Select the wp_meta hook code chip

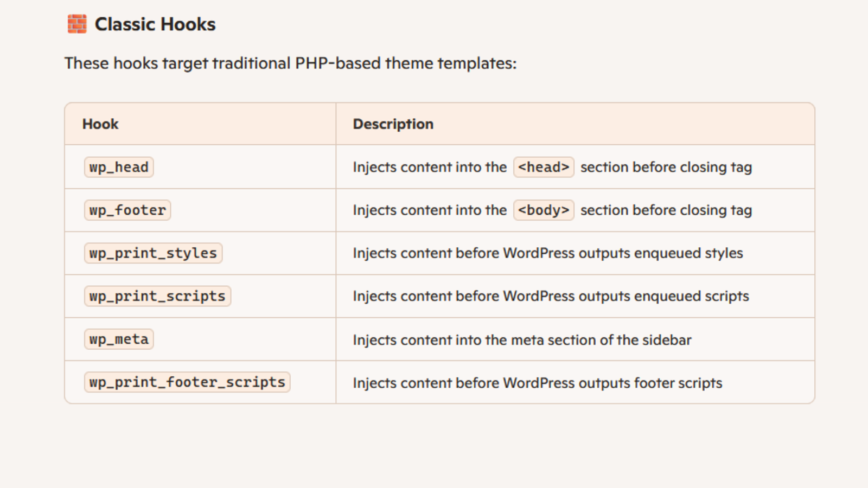[x=119, y=339]
